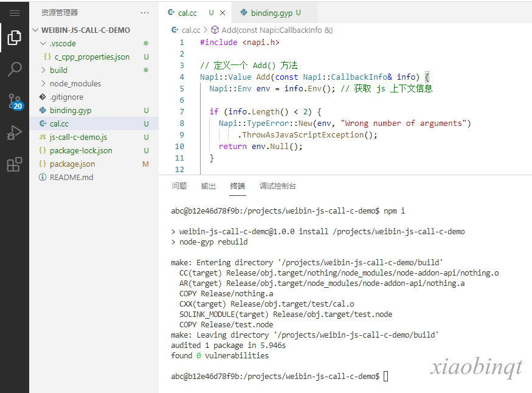
Task: Switch to the binding.gyp editor tab
Action: 272,13
